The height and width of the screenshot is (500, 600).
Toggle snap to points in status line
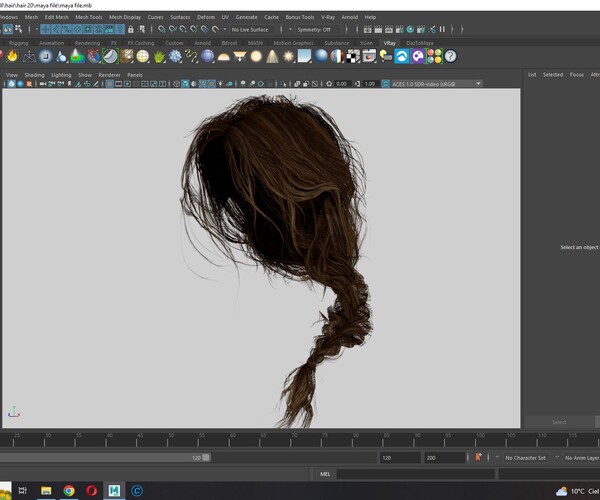click(x=183, y=29)
